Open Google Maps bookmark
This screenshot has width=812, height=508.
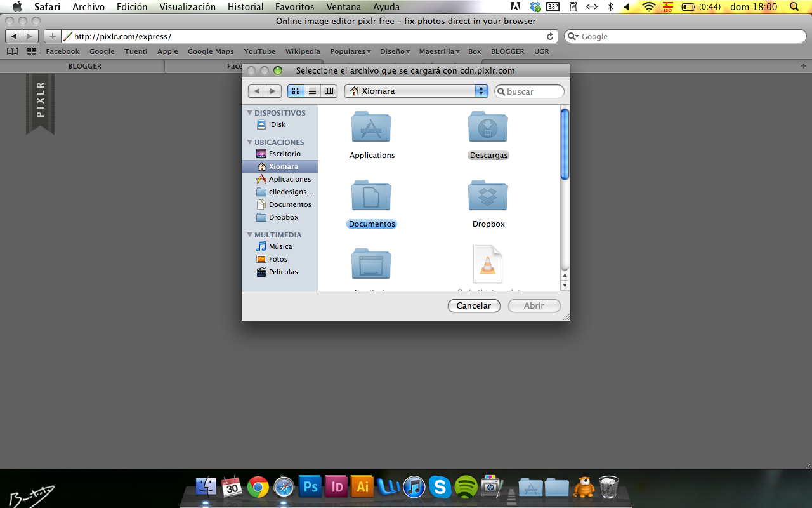pyautogui.click(x=211, y=51)
